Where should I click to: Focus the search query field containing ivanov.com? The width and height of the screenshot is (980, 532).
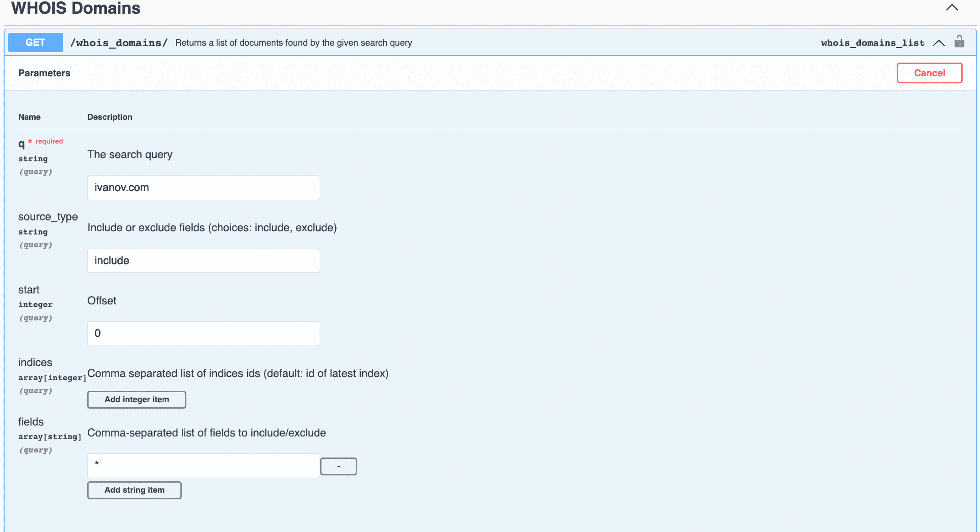pyautogui.click(x=203, y=188)
